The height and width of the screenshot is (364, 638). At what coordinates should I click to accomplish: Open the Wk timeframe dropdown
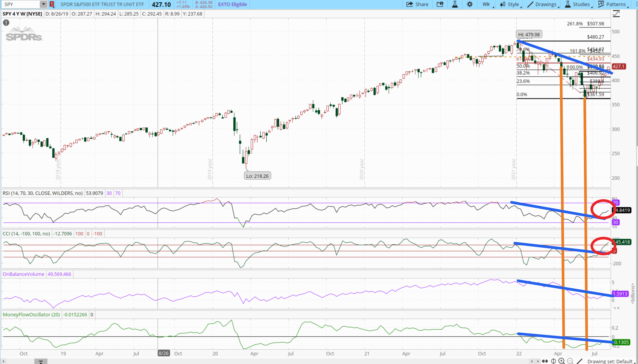(486, 4)
